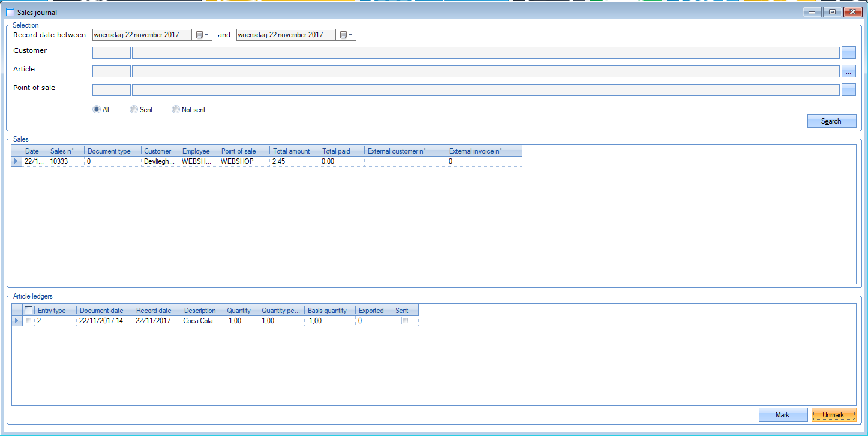Click the Customer browse ellipsis button

click(x=848, y=53)
